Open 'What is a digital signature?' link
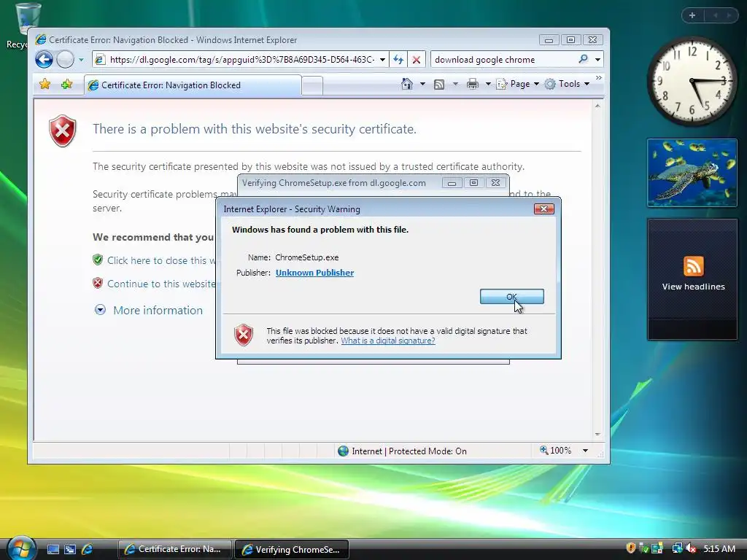The height and width of the screenshot is (560, 747). coord(388,341)
